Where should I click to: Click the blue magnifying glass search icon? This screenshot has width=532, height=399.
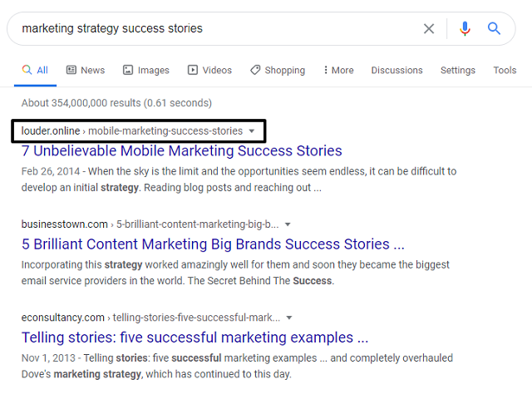tap(495, 28)
